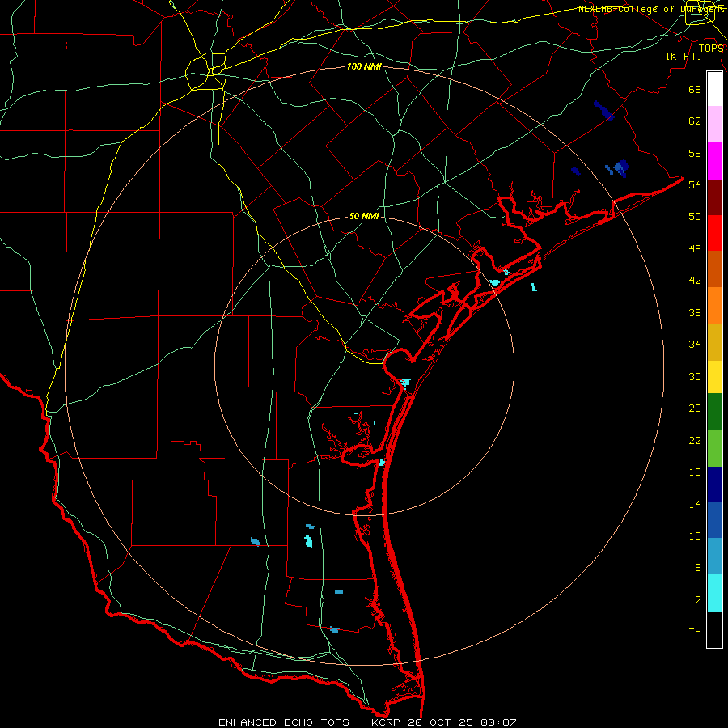Click the 'TH' threshold legend label
This screenshot has width=728, height=728.
click(x=695, y=632)
